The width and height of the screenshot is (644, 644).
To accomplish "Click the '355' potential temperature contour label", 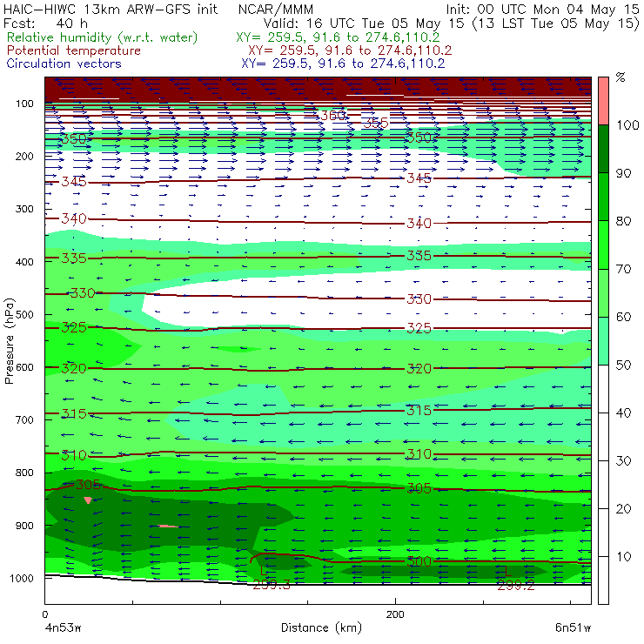I will point(375,123).
